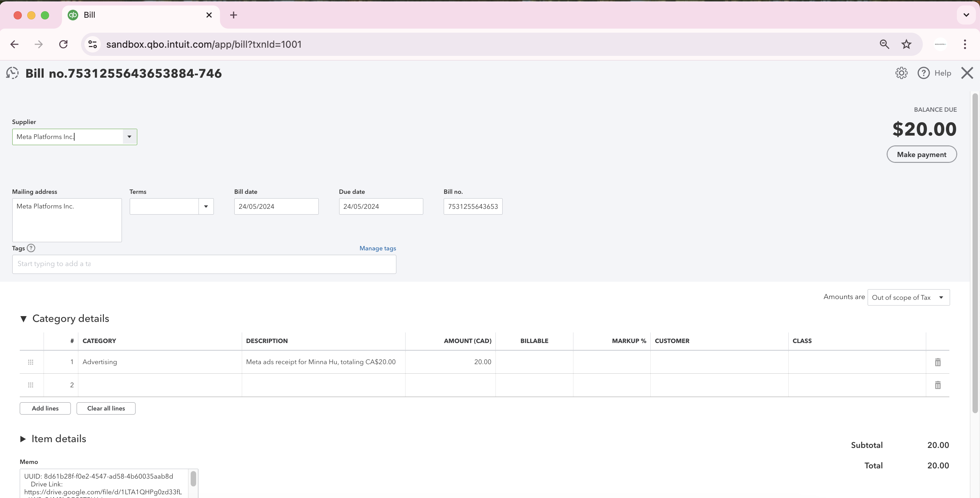Click Class cell of line 1
The height and width of the screenshot is (498, 980).
coord(857,362)
